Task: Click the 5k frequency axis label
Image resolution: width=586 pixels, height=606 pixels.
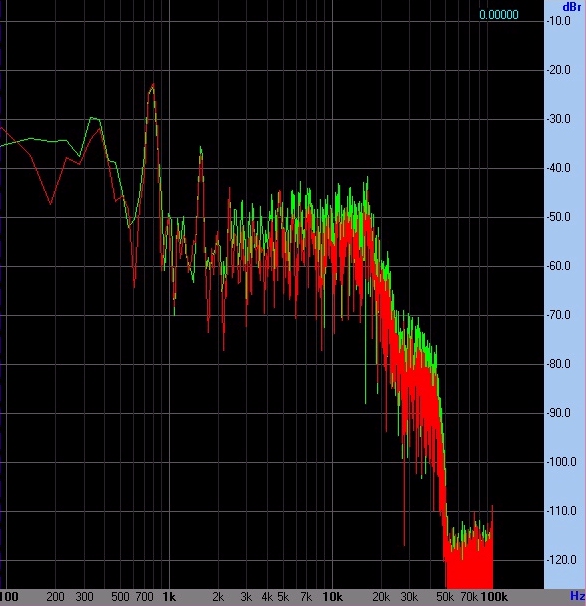Action: 283,597
